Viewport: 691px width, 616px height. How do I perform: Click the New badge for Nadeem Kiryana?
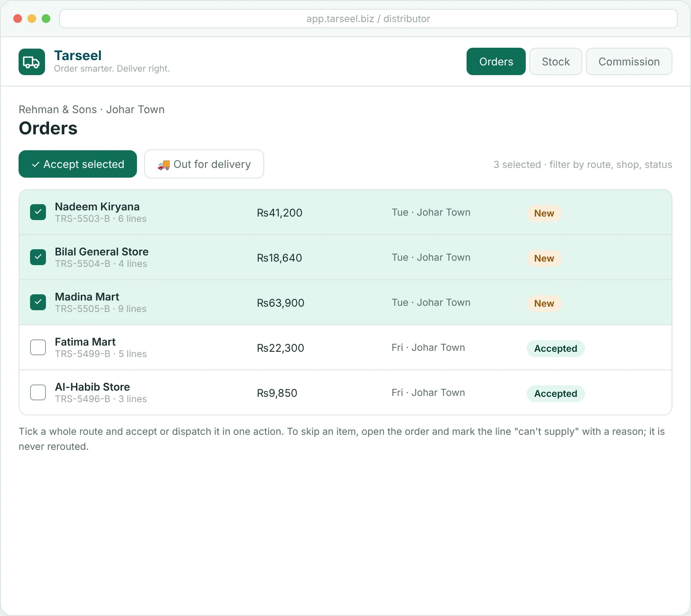pyautogui.click(x=544, y=213)
